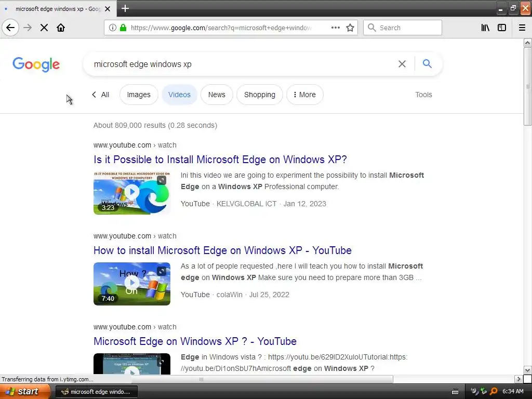Switch to the Images filter
Screen dimensions: 532x399
click(x=139, y=95)
